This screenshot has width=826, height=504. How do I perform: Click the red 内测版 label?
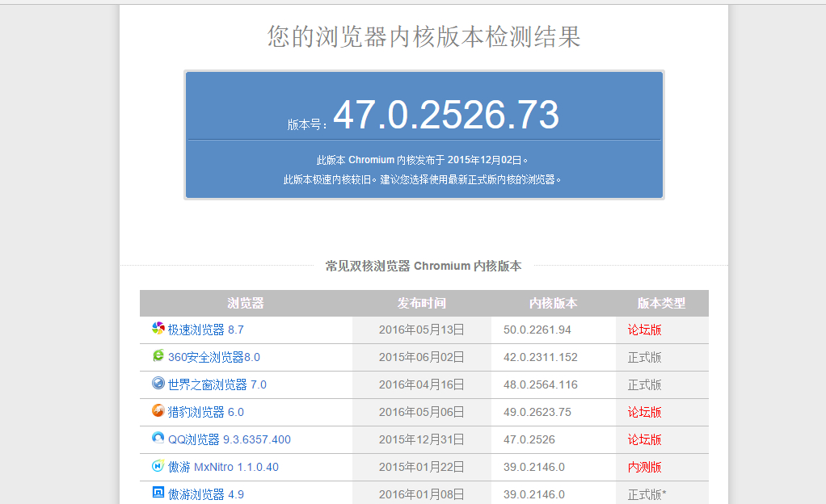pos(644,467)
